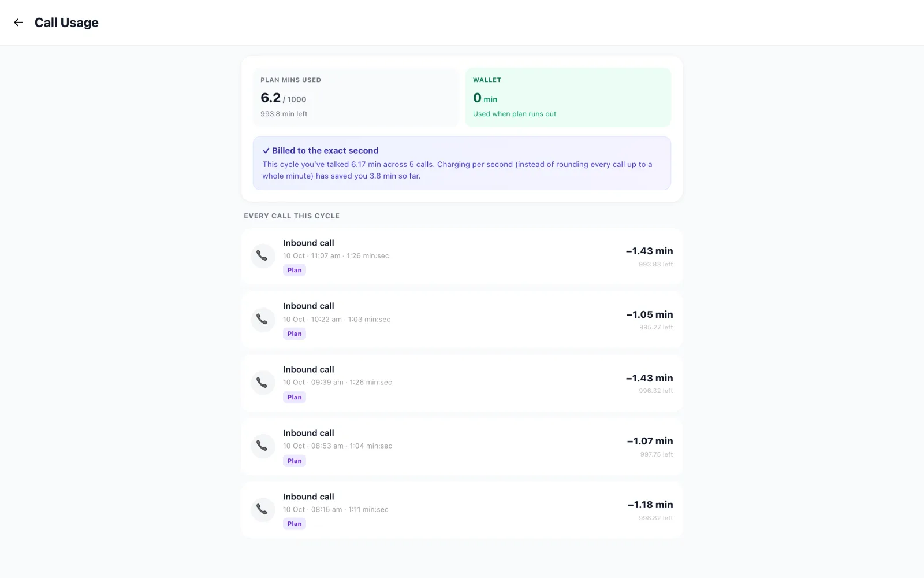Click the '995.27 left' balance
This screenshot has width=924, height=578.
(x=656, y=327)
